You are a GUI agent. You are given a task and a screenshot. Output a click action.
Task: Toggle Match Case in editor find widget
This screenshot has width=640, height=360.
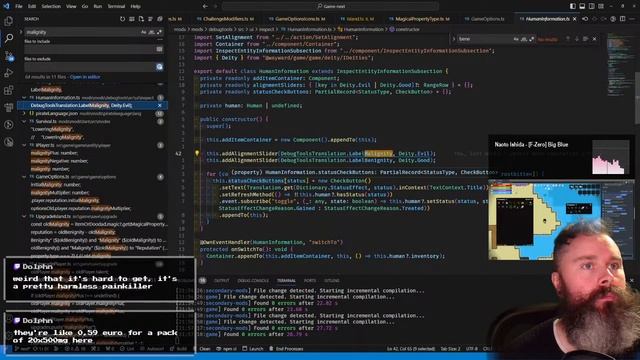(516, 39)
